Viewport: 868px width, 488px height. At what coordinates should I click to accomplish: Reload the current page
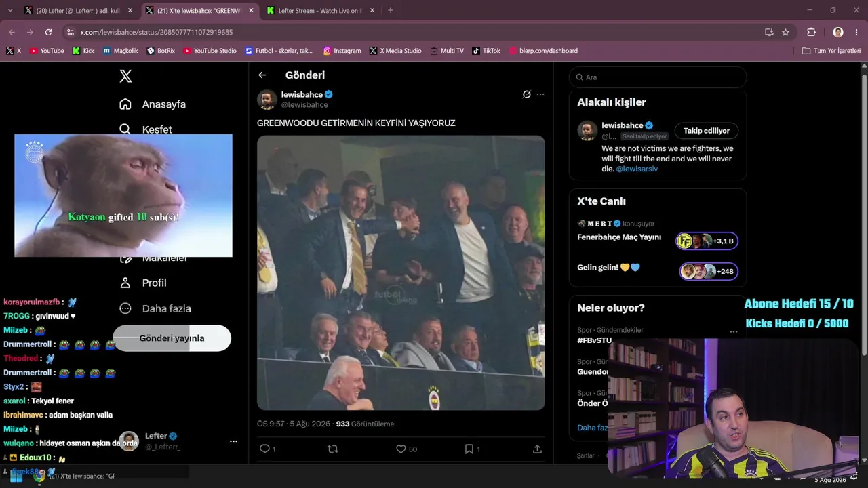tap(48, 32)
